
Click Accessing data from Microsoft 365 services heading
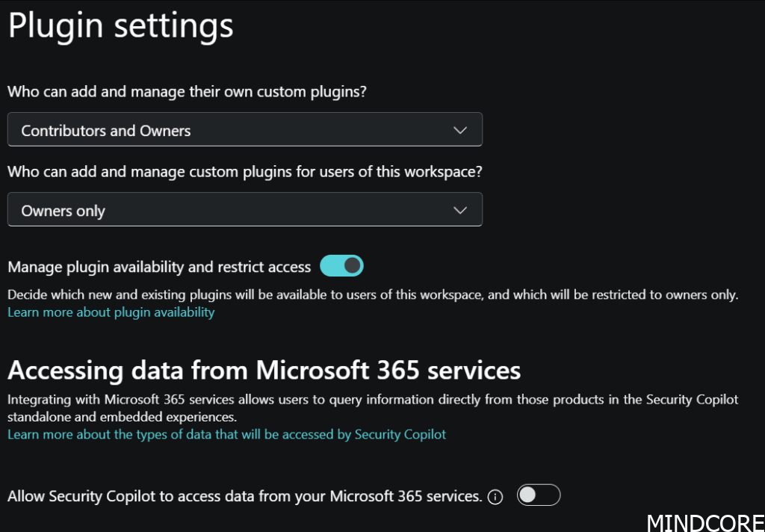(264, 371)
